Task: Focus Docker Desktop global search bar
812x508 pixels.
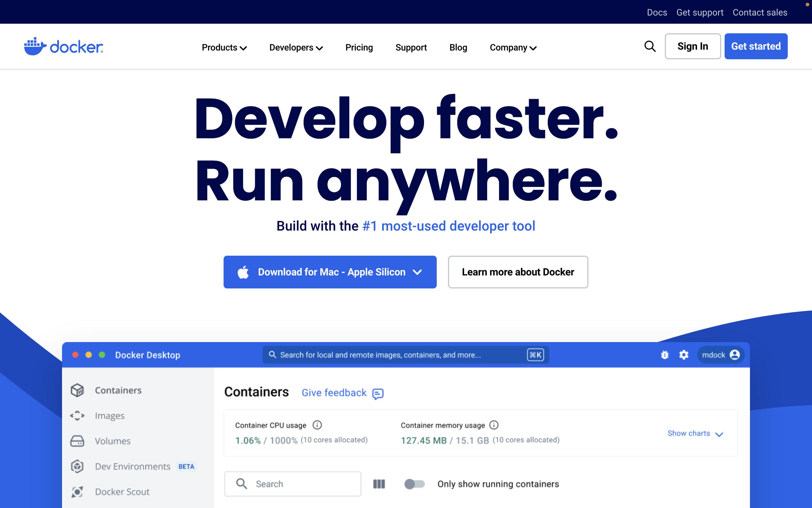Action: coord(406,355)
